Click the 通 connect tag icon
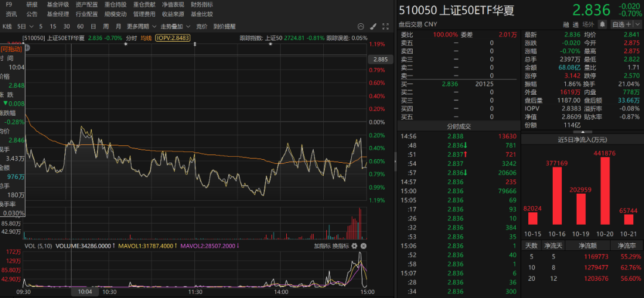Screen dimensions: 644x298 coord(575,24)
